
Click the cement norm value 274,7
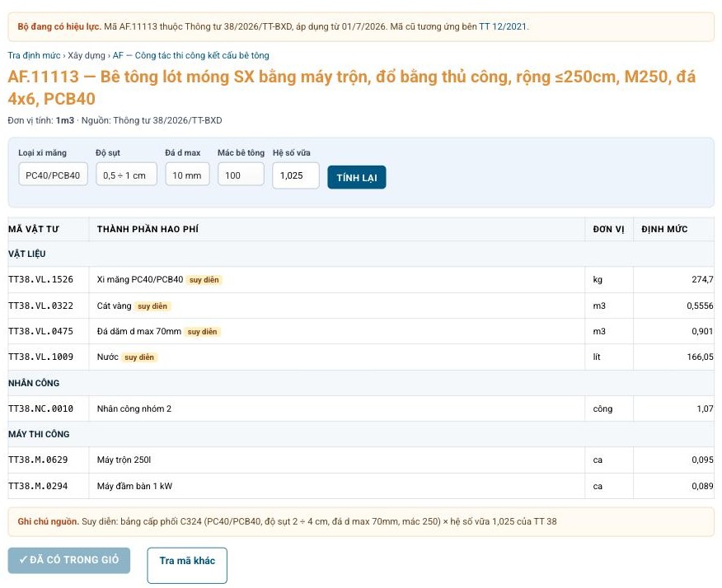pyautogui.click(x=703, y=279)
